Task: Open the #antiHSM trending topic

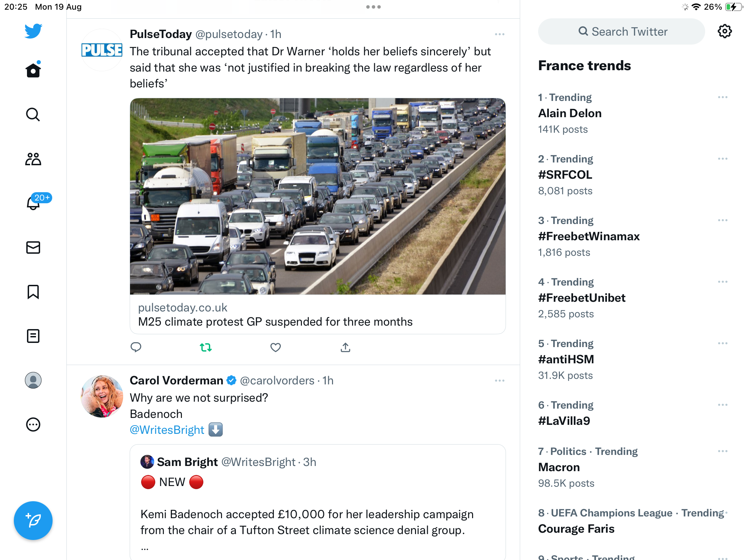Action: point(566,359)
